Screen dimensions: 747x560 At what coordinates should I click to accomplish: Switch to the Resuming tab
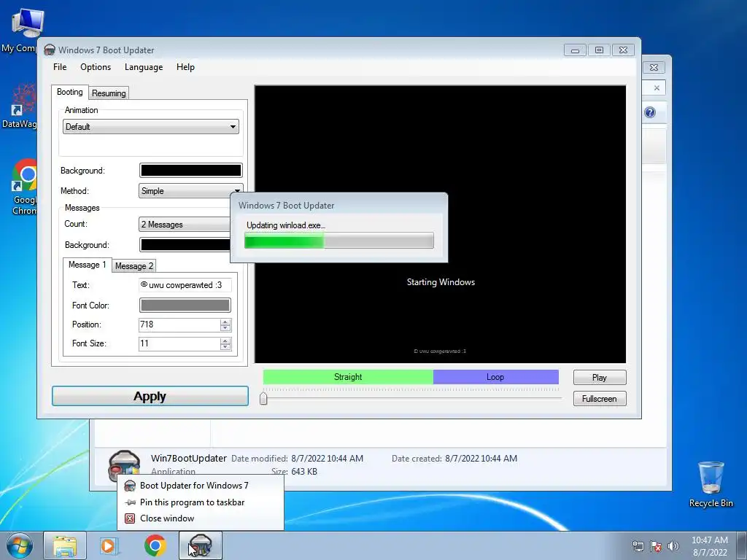tap(109, 93)
